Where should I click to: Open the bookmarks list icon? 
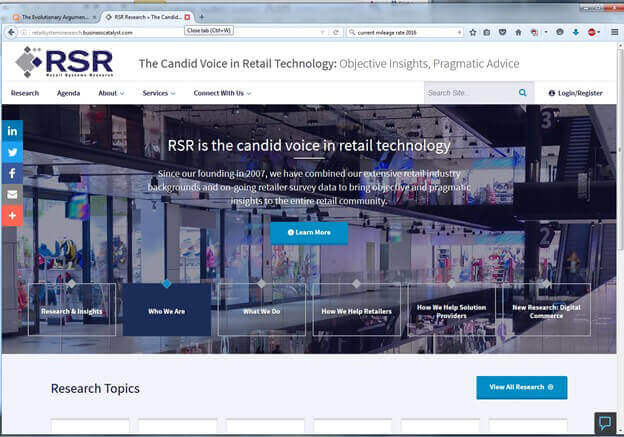(x=487, y=32)
